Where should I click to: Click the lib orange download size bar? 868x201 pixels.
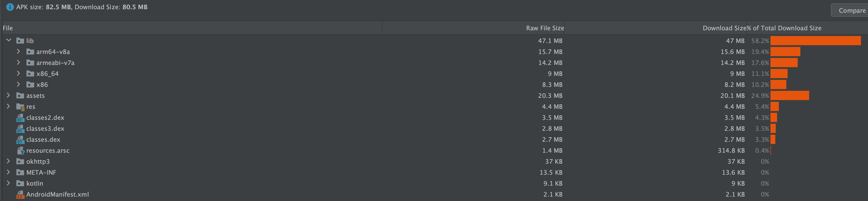point(816,41)
